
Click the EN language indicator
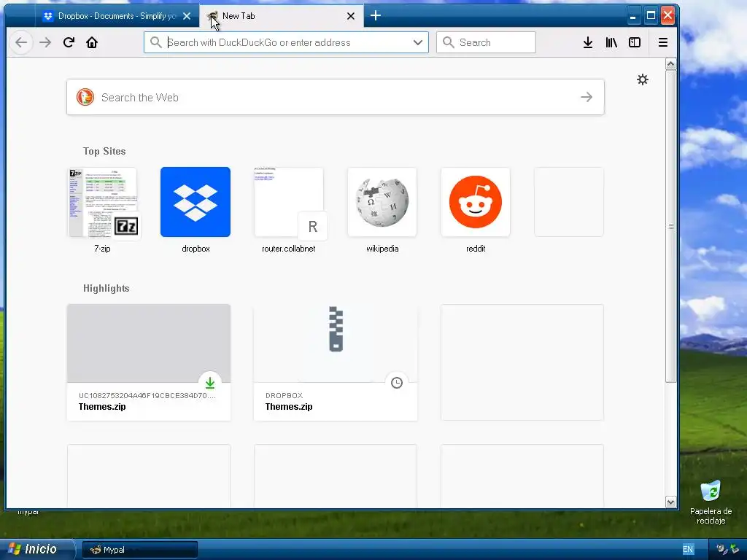point(688,549)
